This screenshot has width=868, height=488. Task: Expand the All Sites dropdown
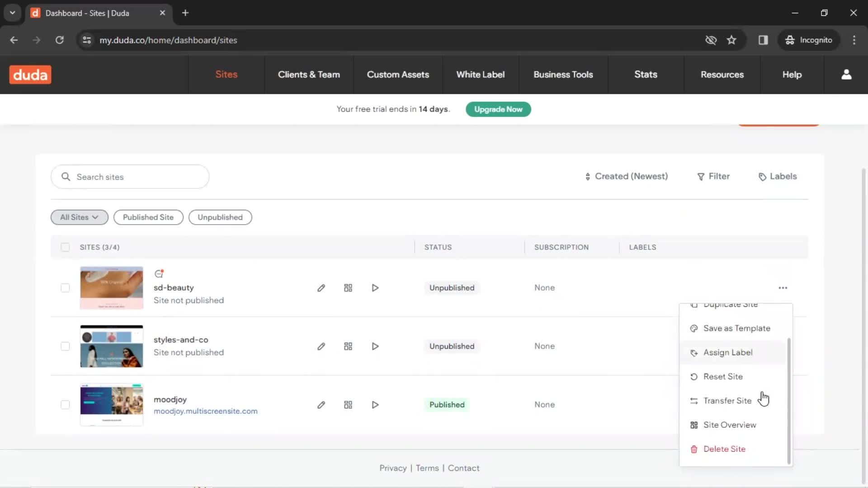click(80, 217)
